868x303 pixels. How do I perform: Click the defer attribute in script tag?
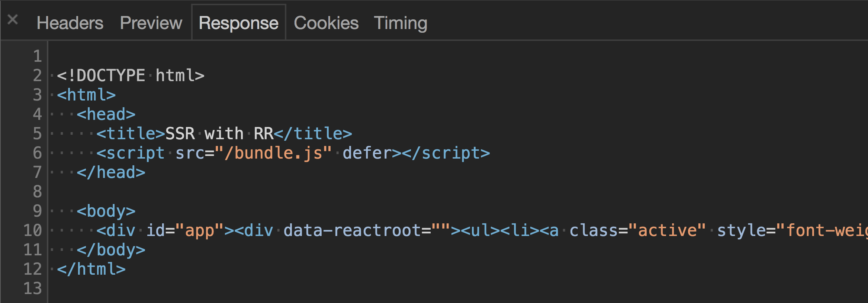(x=366, y=153)
